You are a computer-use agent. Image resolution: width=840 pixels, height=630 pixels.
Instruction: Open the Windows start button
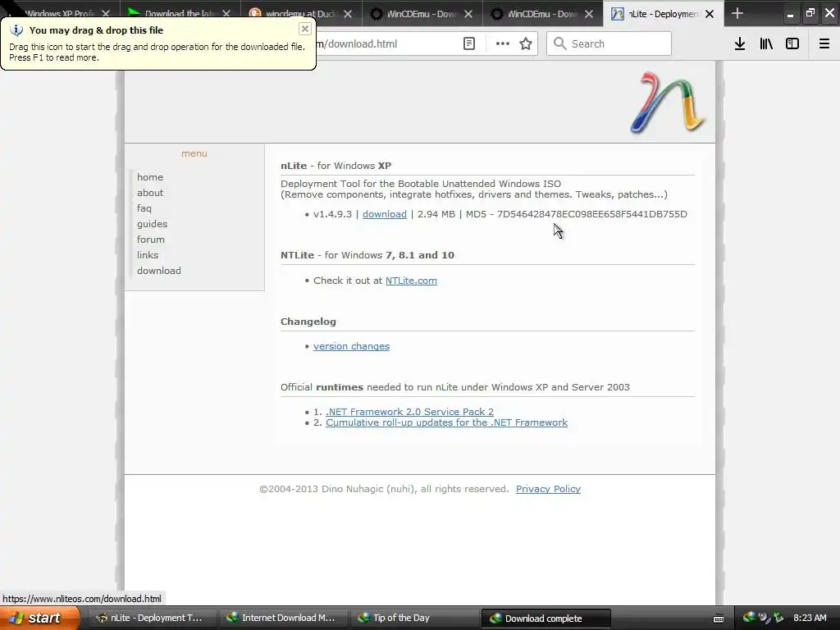pos(39,618)
